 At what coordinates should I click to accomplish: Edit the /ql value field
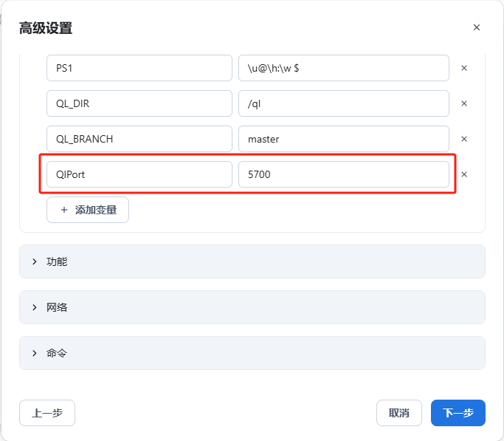click(344, 103)
